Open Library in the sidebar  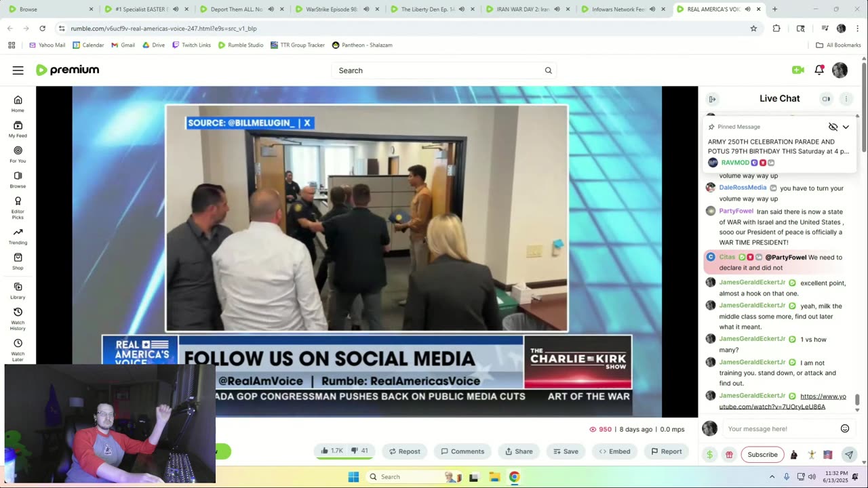[18, 291]
